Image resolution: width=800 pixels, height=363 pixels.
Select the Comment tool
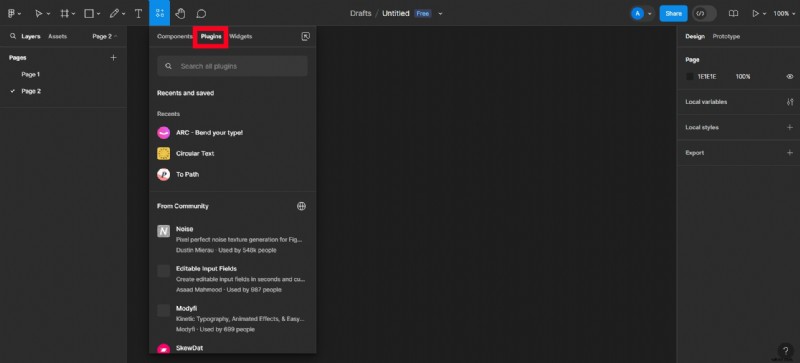(x=202, y=14)
